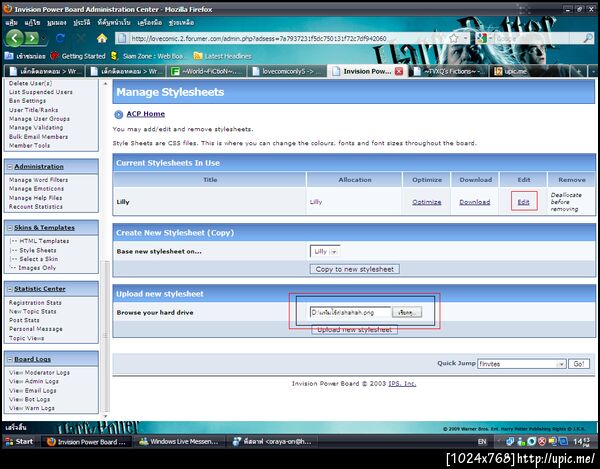Close the Invision Power Board tab

pos(399,71)
